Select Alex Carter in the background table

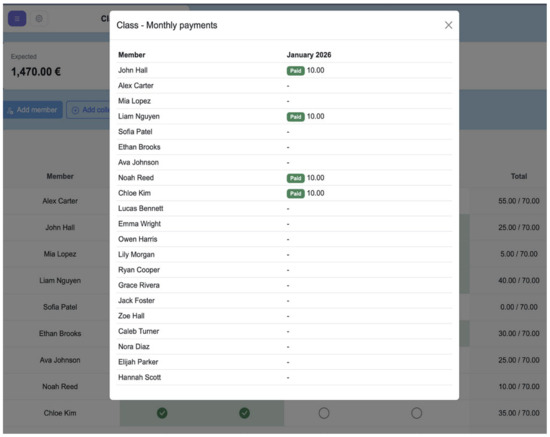tap(60, 201)
